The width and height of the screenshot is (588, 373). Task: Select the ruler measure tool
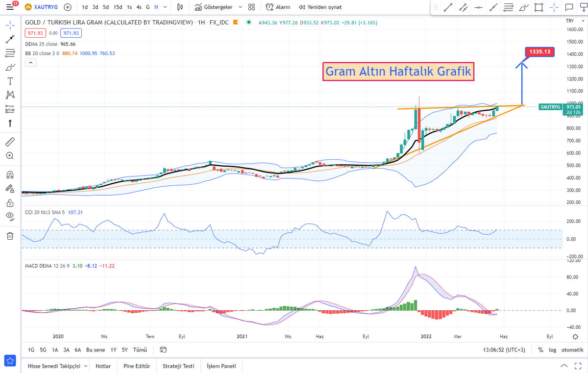pyautogui.click(x=10, y=142)
